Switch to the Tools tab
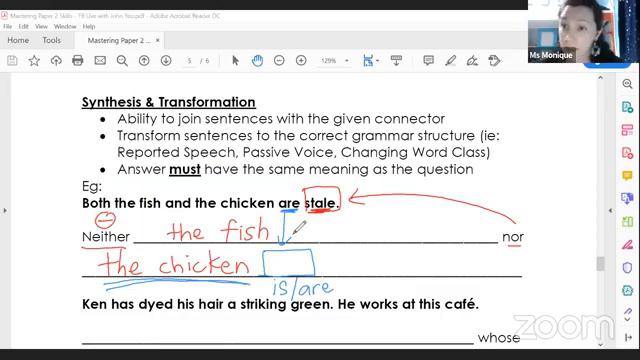 51,40
